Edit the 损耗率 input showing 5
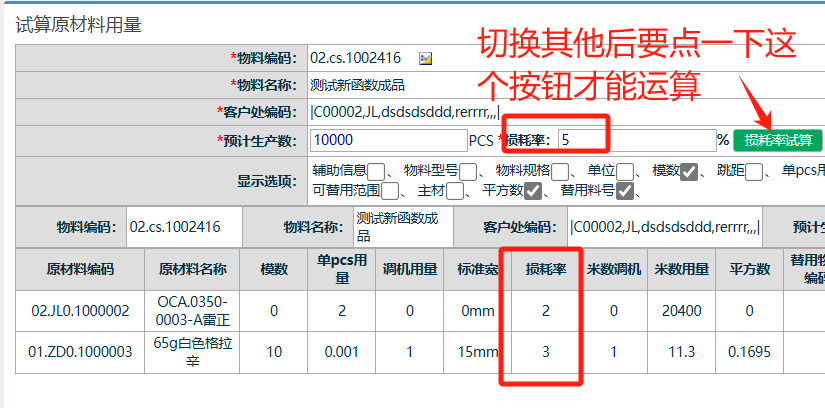The image size is (825, 408). [x=637, y=141]
